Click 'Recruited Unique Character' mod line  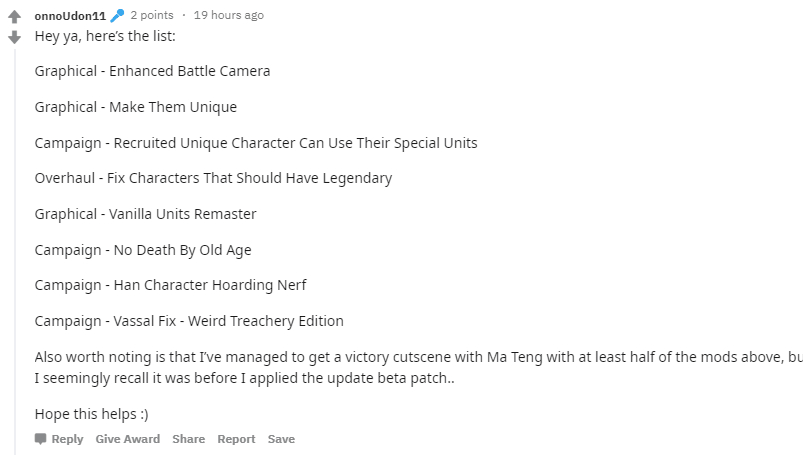pyautogui.click(x=256, y=143)
